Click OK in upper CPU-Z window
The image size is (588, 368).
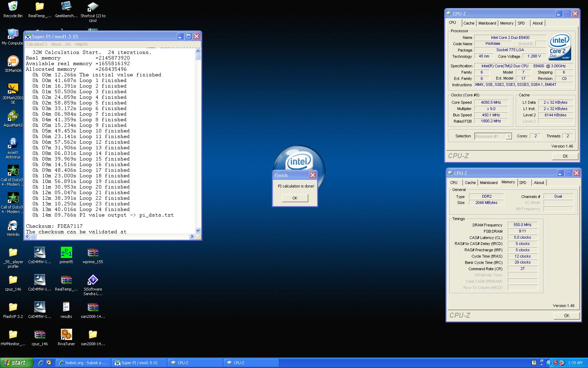pos(565,156)
